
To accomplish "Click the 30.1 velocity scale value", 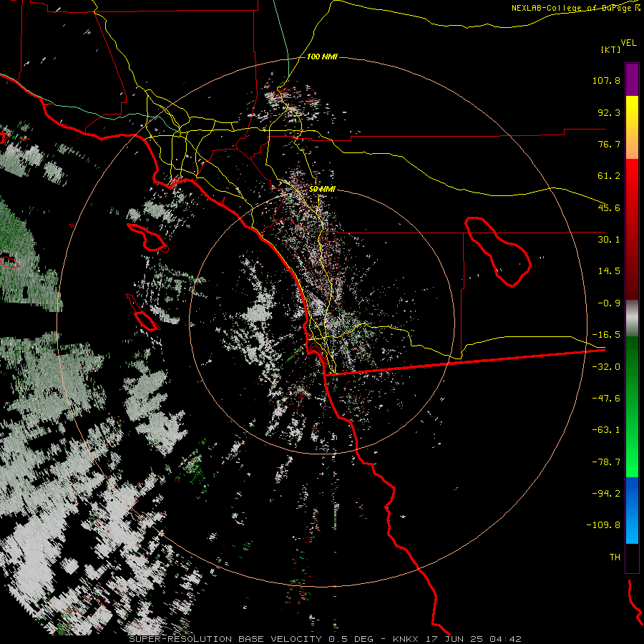I will [x=609, y=240].
